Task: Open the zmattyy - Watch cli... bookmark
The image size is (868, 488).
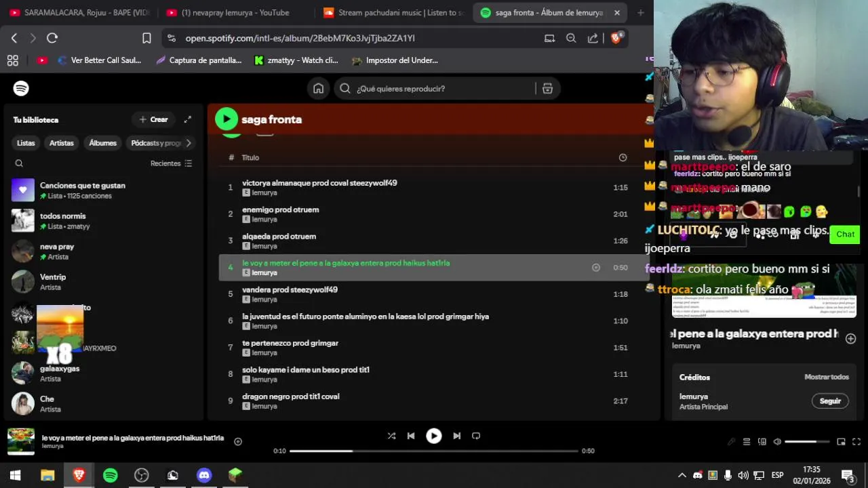Action: click(296, 60)
